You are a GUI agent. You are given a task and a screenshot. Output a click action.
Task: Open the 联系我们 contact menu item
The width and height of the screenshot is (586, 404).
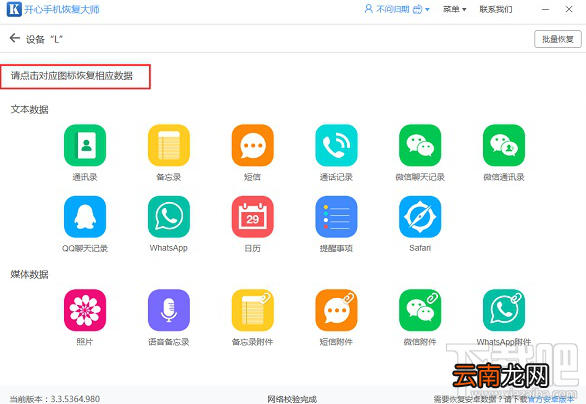[496, 9]
